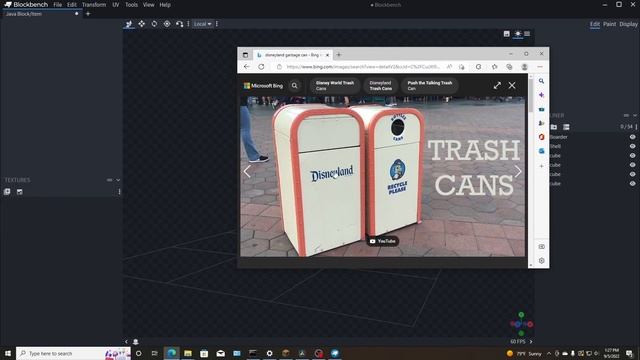This screenshot has height=360, width=640.
Task: Toggle more options in Outliner toolbar
Action: pos(566,127)
